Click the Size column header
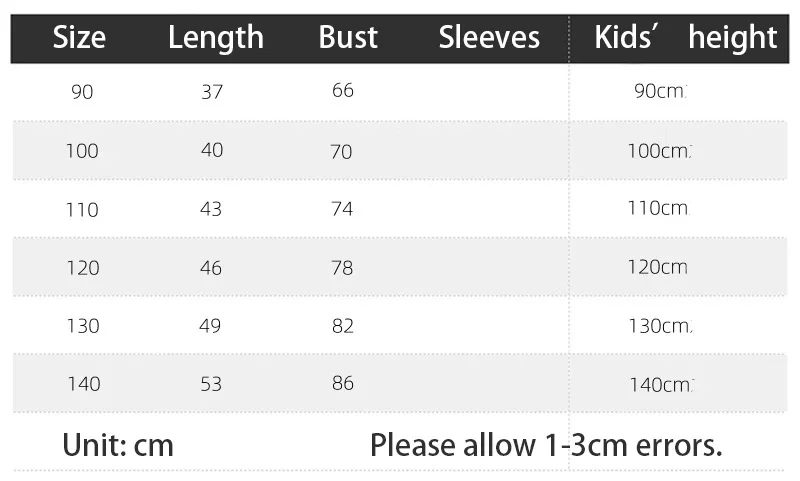Image resolution: width=800 pixels, height=481 pixels. click(x=79, y=37)
